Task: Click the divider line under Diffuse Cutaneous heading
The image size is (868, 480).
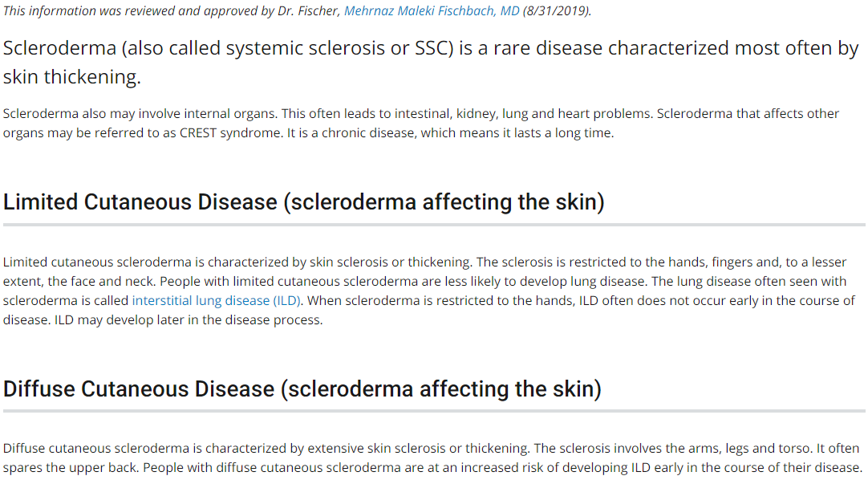Action: tap(434, 411)
